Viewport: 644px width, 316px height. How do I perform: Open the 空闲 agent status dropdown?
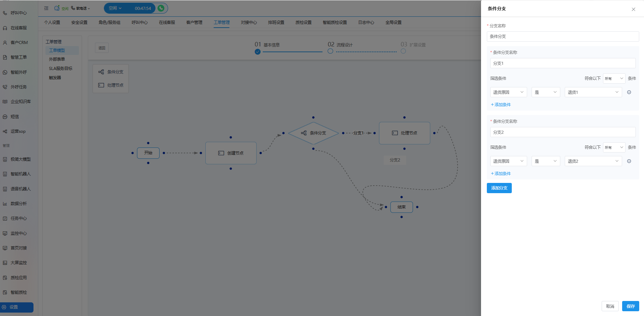115,8
